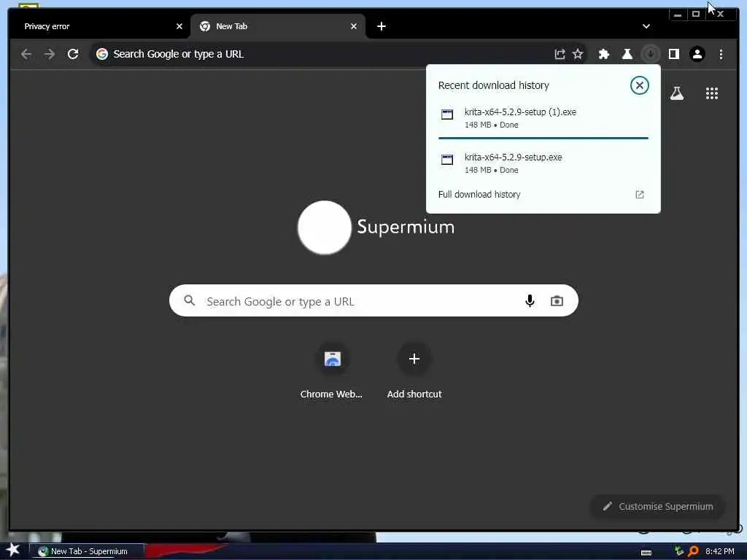Click file icon of krita-x64-5.2.9-setup.exe
This screenshot has height=560, width=747.
point(447,160)
